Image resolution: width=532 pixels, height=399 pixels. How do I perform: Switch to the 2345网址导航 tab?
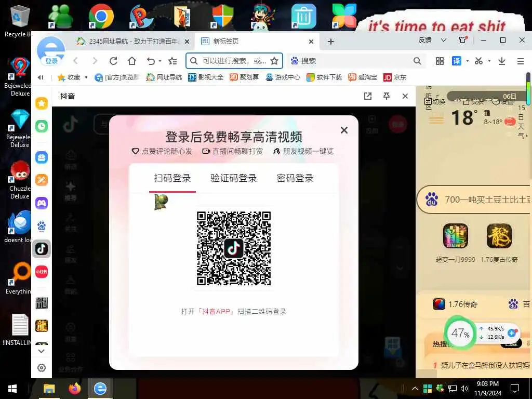click(x=132, y=42)
